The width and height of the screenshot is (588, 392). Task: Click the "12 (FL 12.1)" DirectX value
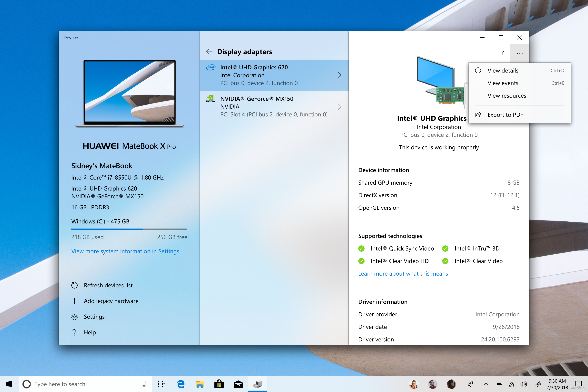pos(505,195)
